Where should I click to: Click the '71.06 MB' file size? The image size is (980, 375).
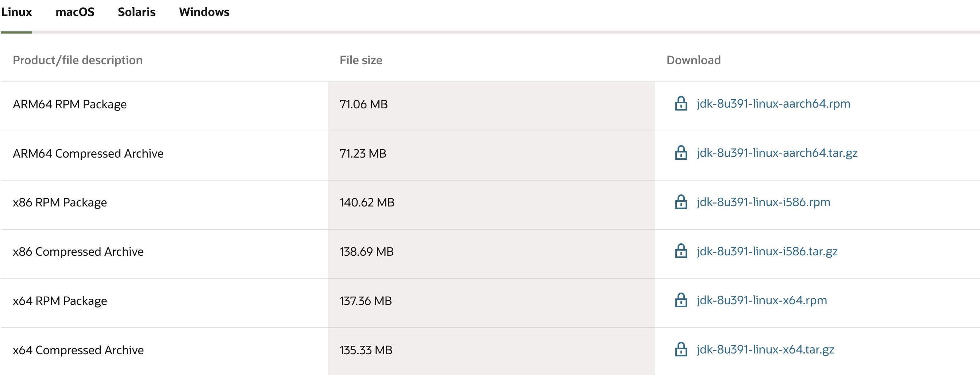click(x=363, y=104)
